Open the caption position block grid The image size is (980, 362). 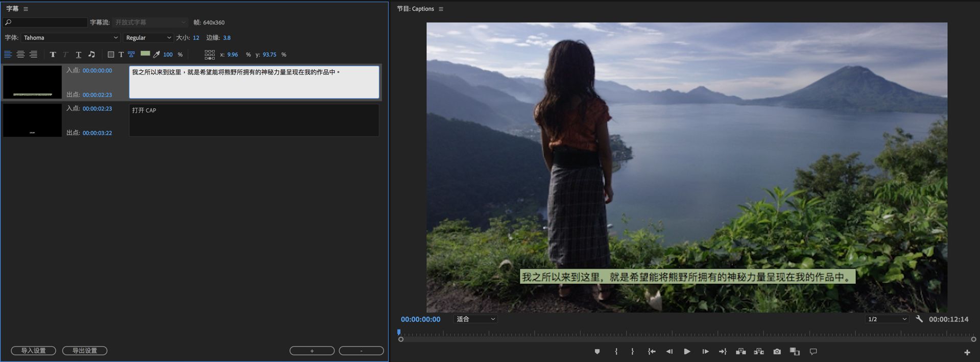209,55
